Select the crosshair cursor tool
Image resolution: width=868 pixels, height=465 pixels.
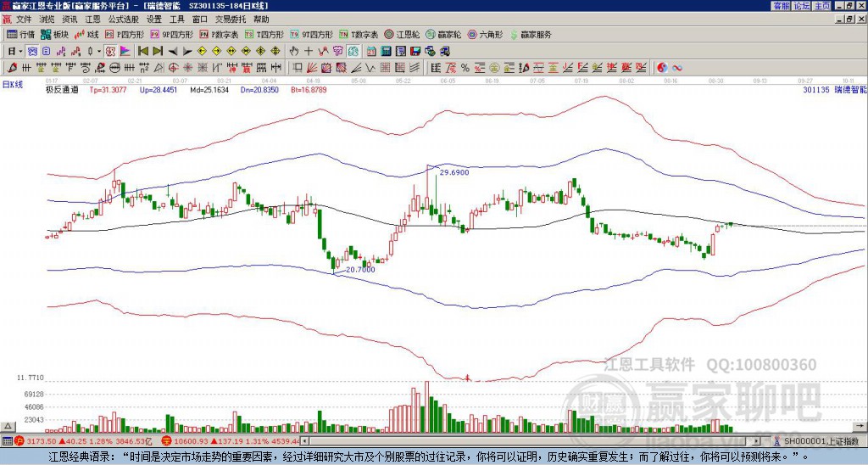click(x=309, y=51)
